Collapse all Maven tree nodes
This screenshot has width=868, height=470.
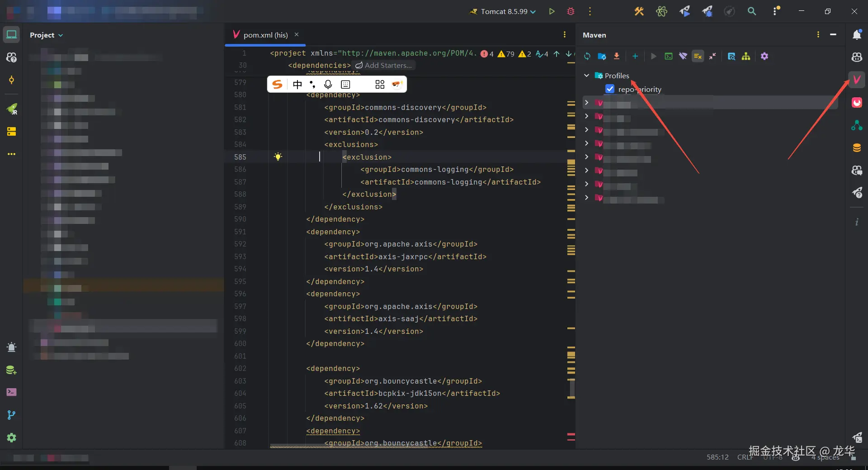(x=712, y=56)
